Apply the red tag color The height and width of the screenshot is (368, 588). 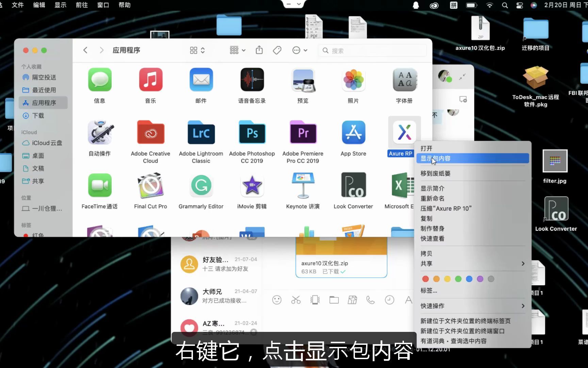coord(425,279)
